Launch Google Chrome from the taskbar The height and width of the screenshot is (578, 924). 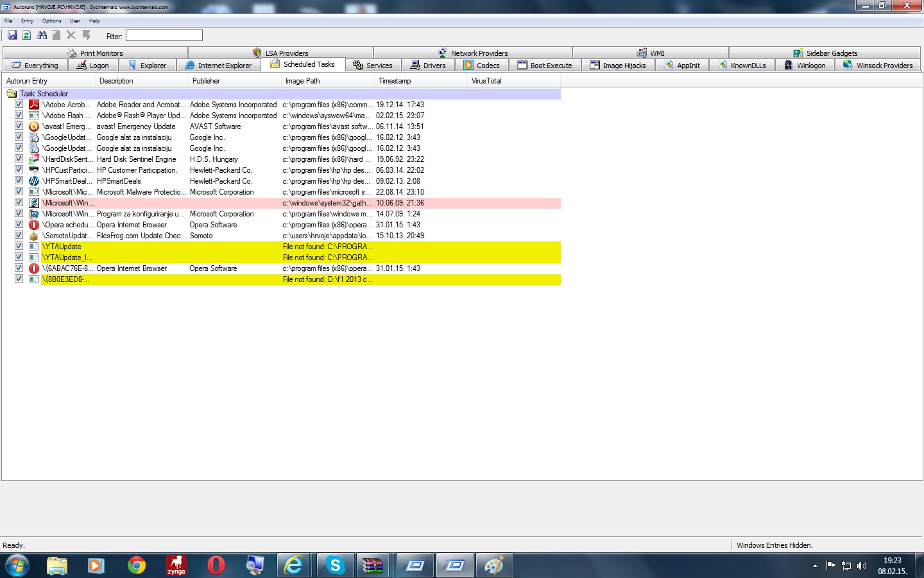pos(136,566)
